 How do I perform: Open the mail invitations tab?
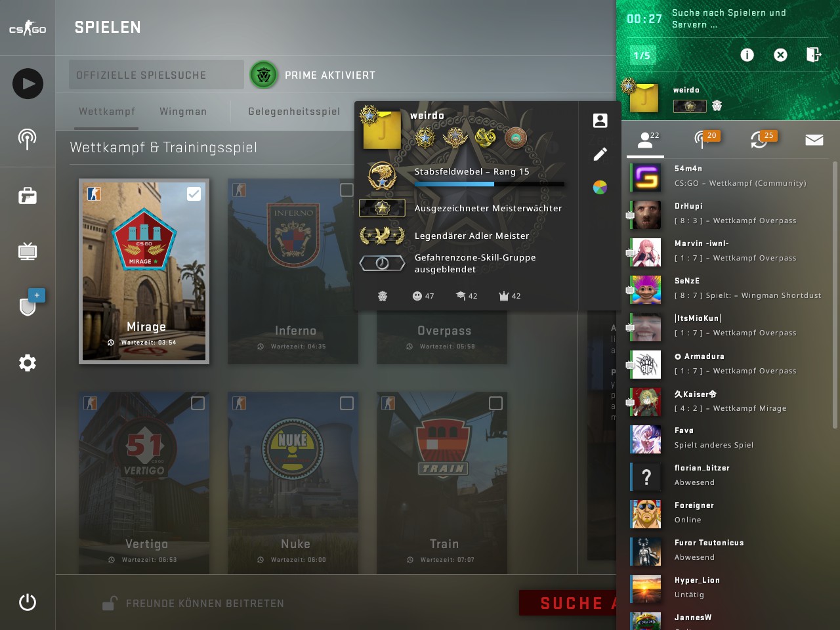(814, 139)
